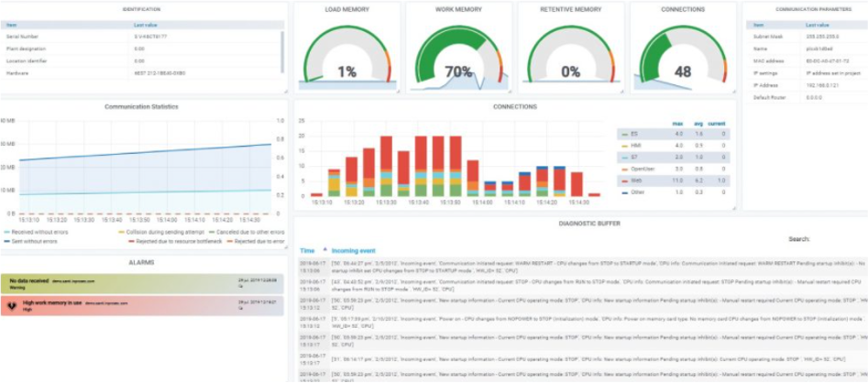868x383 pixels.
Task: Click resize handle of Connections chart panel
Action: [736, 210]
